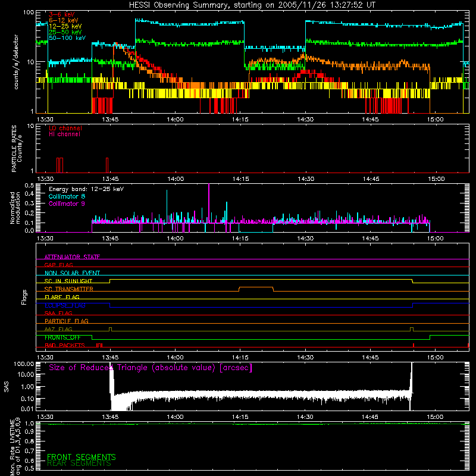Screen dimensions: 476x476
Task: Click the FLARE_FLAG label
Action: click(62, 297)
